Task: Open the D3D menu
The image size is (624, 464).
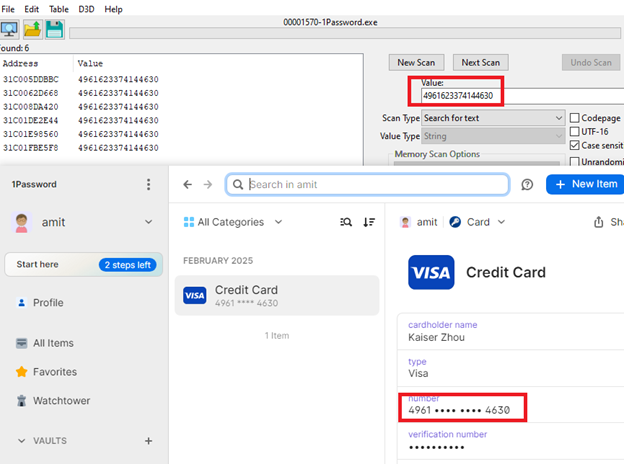Action: (86, 9)
